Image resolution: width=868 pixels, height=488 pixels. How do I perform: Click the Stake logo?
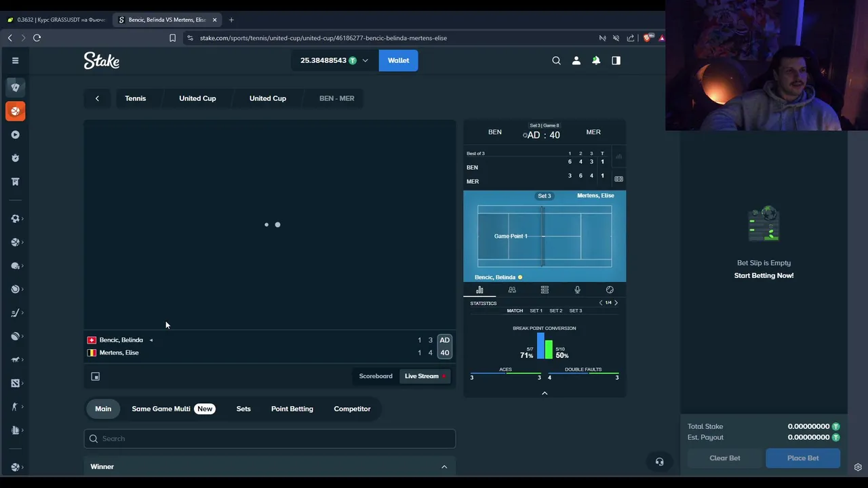pos(102,60)
